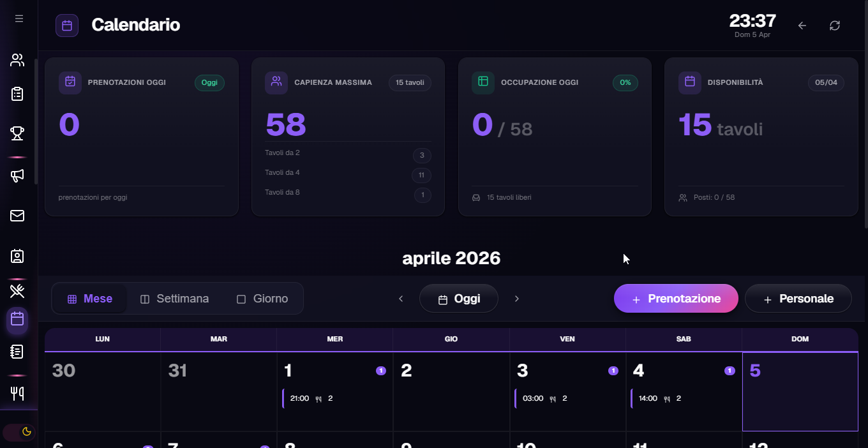Click the 'prenotazioni per oggi' text

(x=93, y=198)
